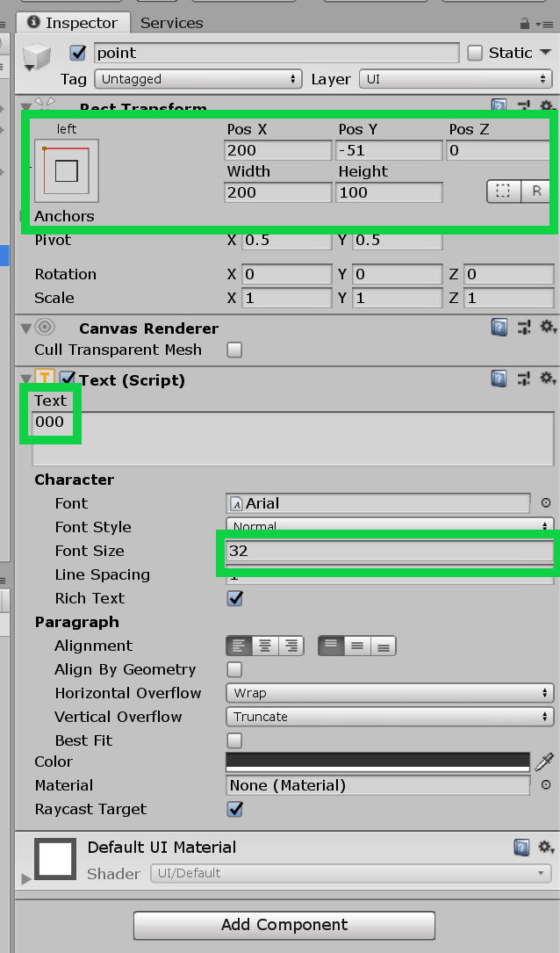Viewport: 560px width, 953px height.
Task: Enable the Best Fit checkbox
Action: [x=235, y=740]
